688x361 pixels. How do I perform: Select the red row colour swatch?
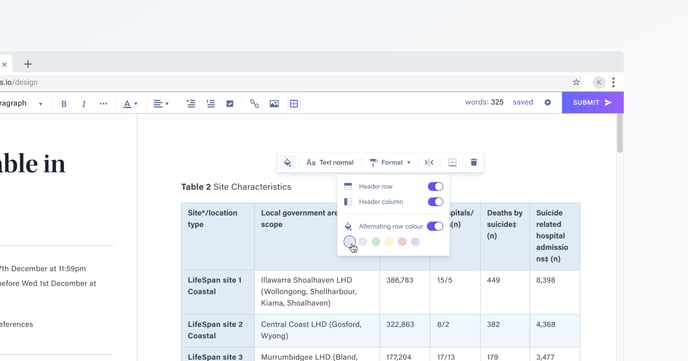[402, 242]
